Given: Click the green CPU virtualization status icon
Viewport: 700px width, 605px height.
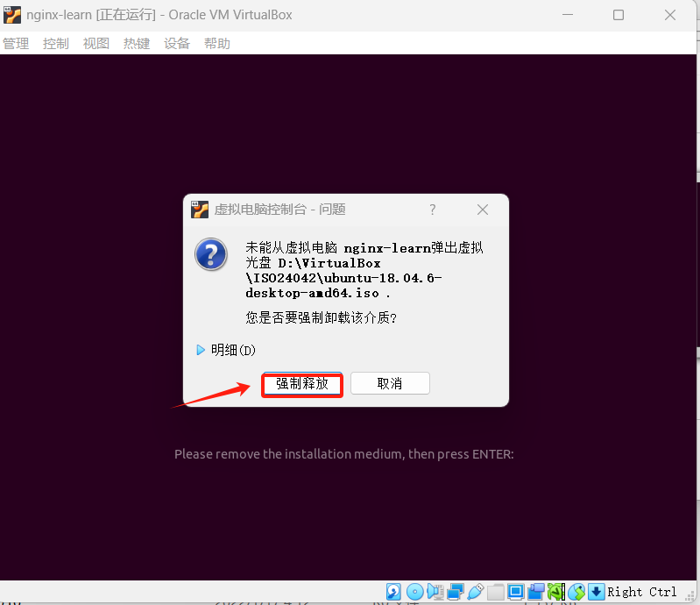Looking at the screenshot, I should pyautogui.click(x=556, y=592).
